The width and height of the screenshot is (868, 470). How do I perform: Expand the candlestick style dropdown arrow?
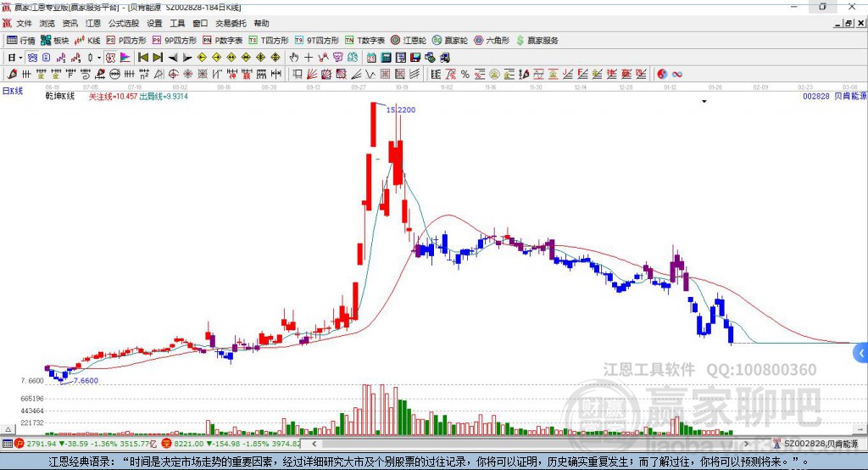pyautogui.click(x=99, y=58)
